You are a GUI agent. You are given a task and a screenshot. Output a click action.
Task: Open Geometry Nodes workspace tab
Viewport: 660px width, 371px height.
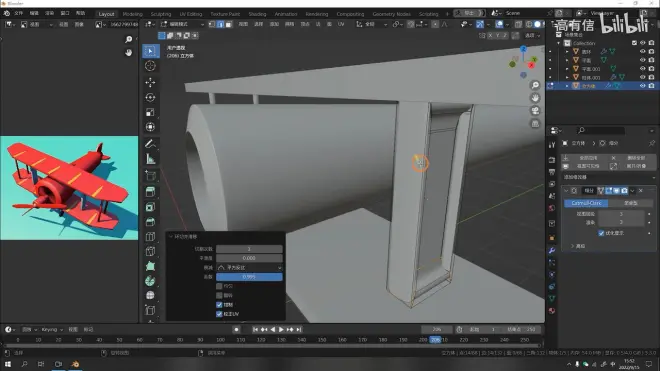click(391, 14)
